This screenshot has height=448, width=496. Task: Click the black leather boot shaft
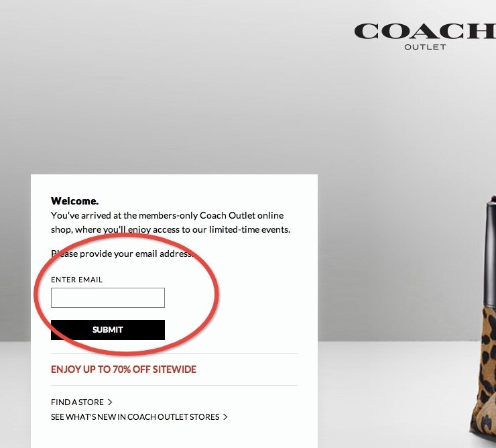pos(490,254)
